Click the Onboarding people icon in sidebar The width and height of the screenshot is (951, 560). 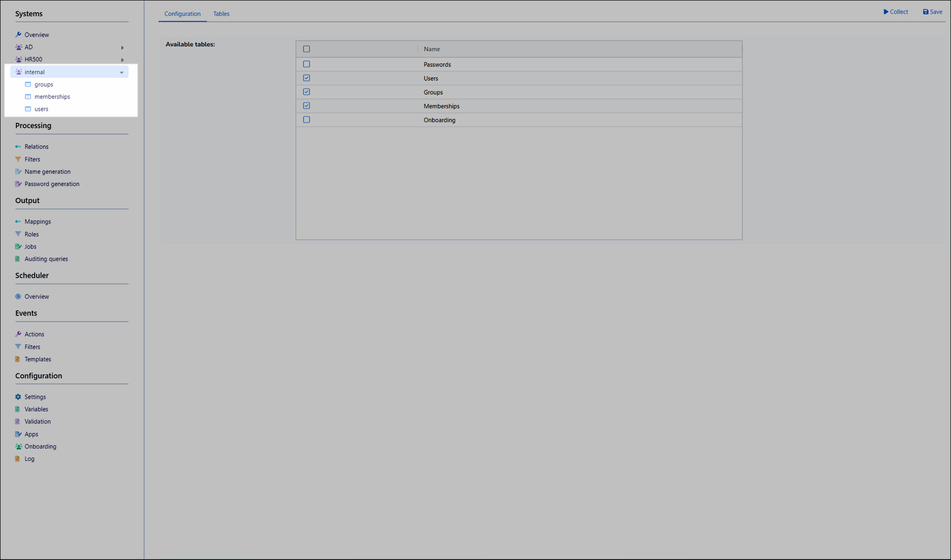coord(18,447)
